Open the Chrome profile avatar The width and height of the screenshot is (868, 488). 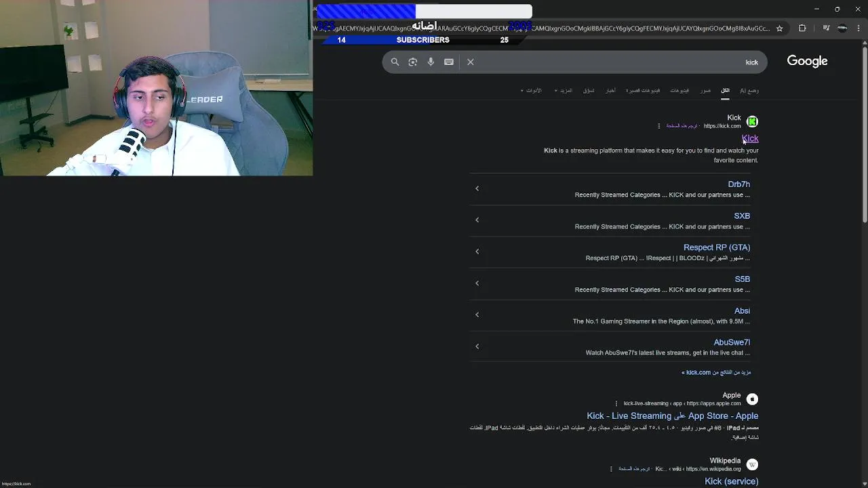click(x=842, y=28)
